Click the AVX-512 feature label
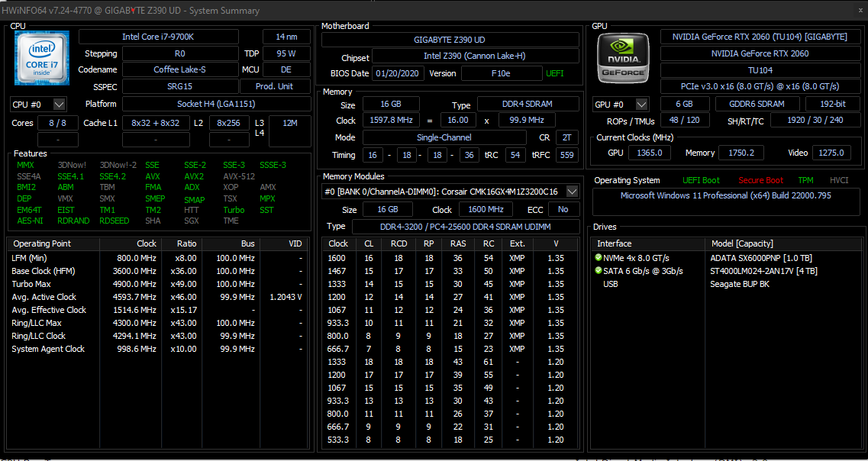This screenshot has width=868, height=461. [x=239, y=176]
